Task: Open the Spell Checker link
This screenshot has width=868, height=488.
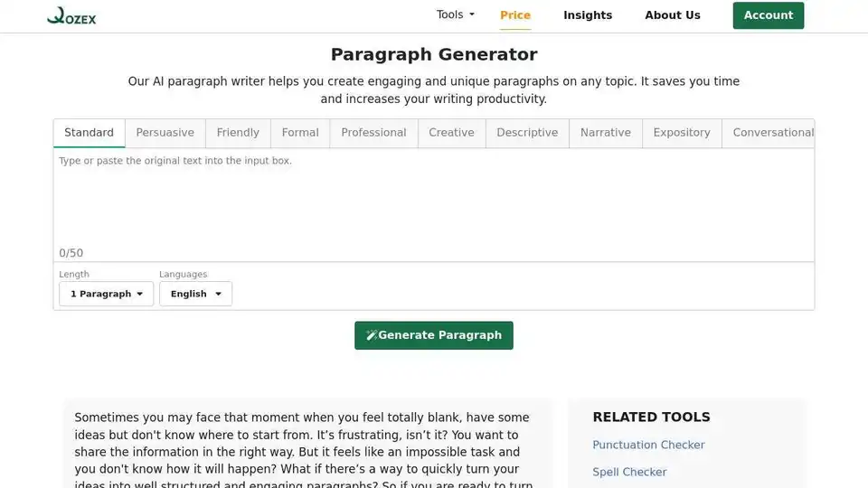Action: 629,472
